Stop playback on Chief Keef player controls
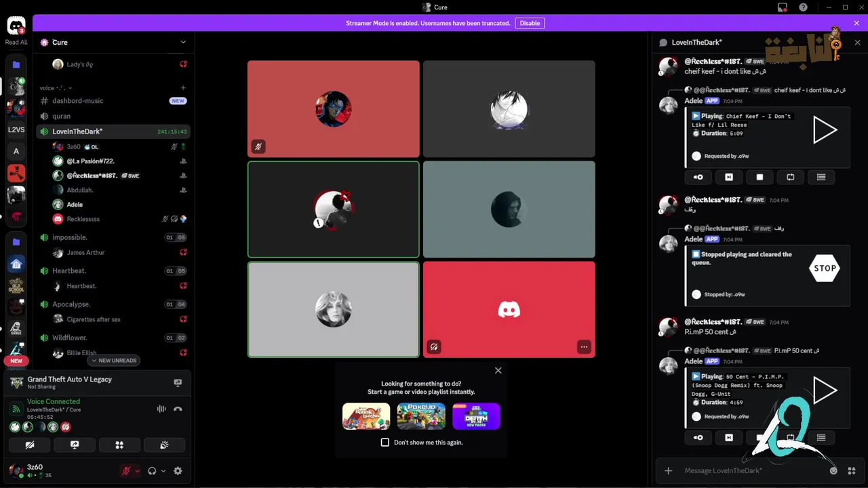 759,177
